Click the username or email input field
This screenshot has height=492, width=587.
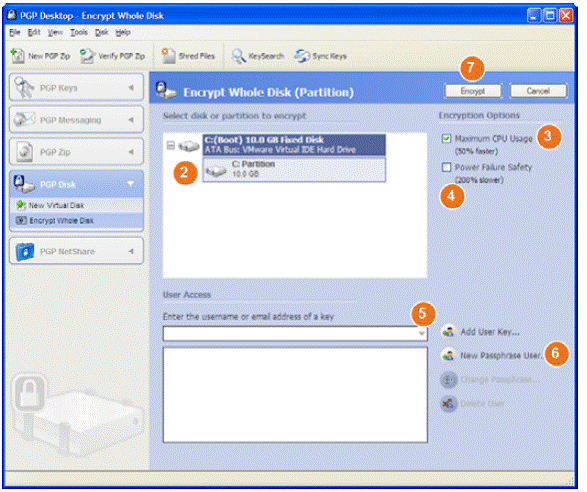[295, 333]
